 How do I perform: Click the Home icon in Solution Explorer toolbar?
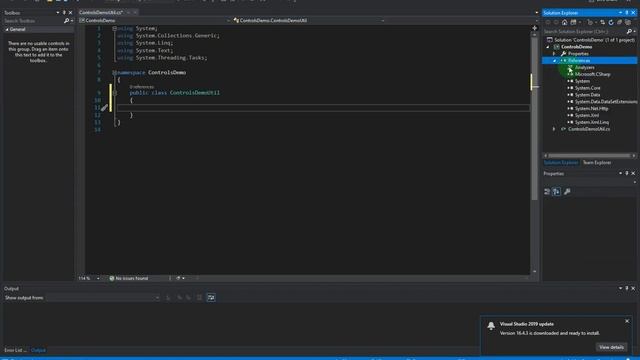pyautogui.click(x=564, y=22)
